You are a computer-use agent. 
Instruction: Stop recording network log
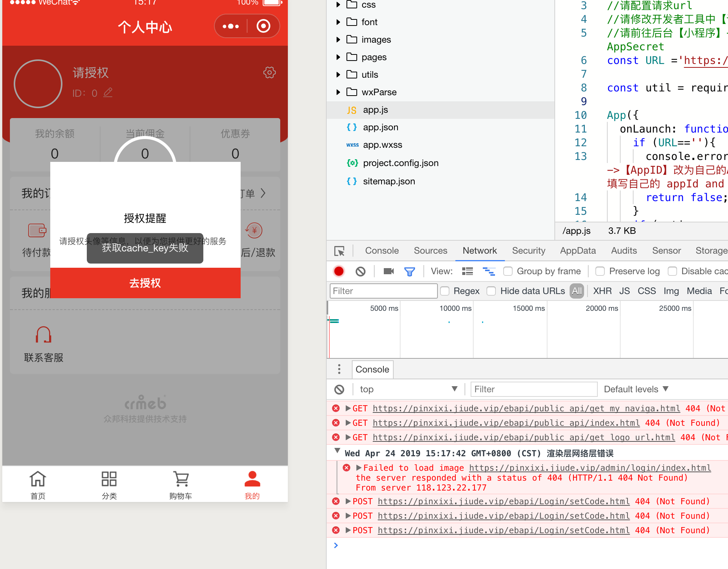point(339,271)
